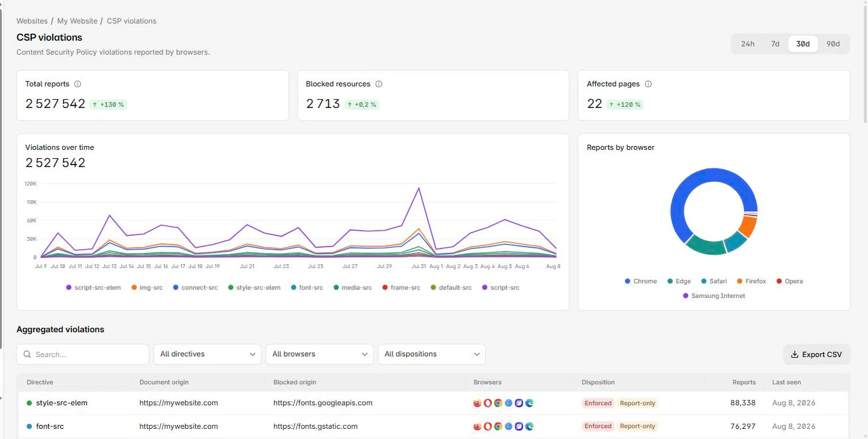Toggle img-src series in chart legend
The height and width of the screenshot is (439, 868).
[147, 288]
